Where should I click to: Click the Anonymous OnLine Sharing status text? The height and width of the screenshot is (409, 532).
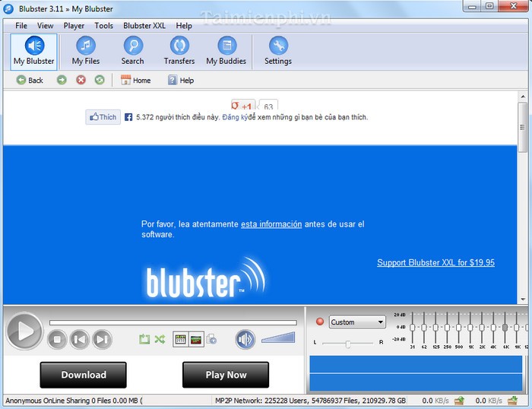(x=74, y=401)
